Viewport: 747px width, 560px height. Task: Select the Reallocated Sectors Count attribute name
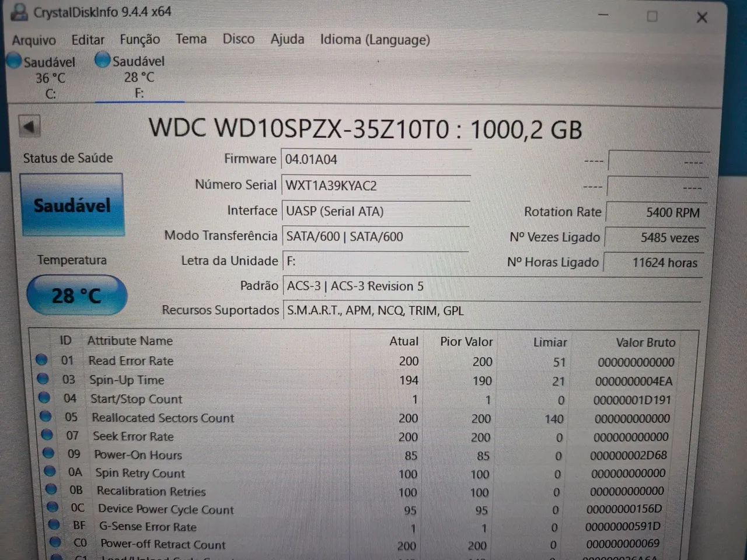163,418
